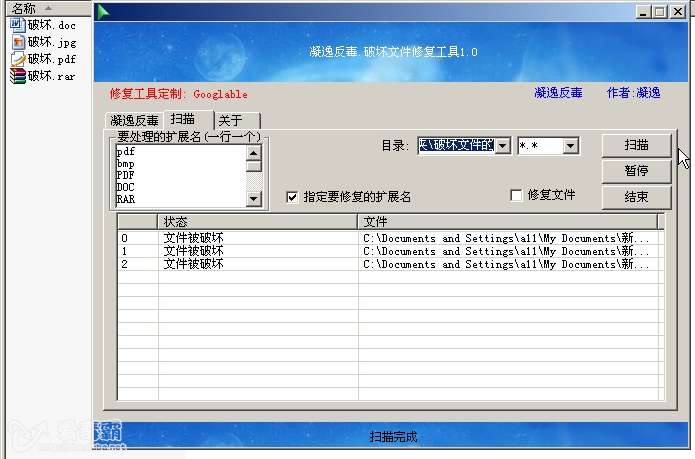The image size is (695, 459).
Task: Select file name 破坏.pdf
Action: (51, 59)
